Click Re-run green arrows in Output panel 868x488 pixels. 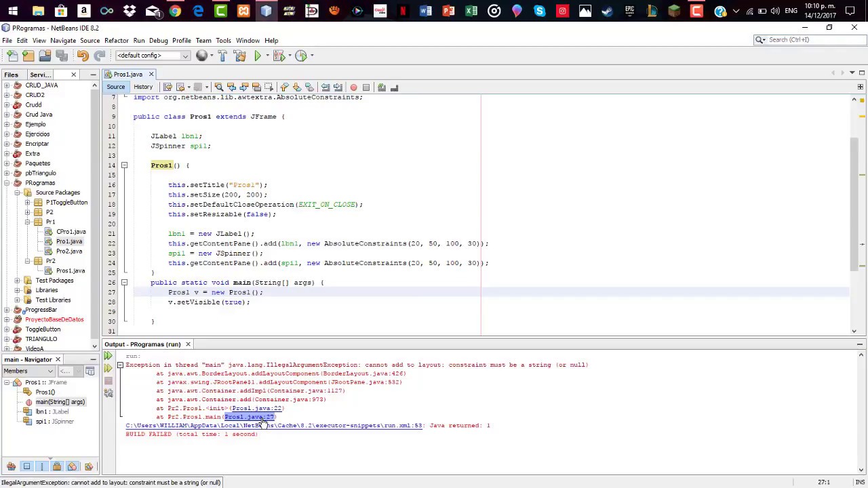coord(108,356)
